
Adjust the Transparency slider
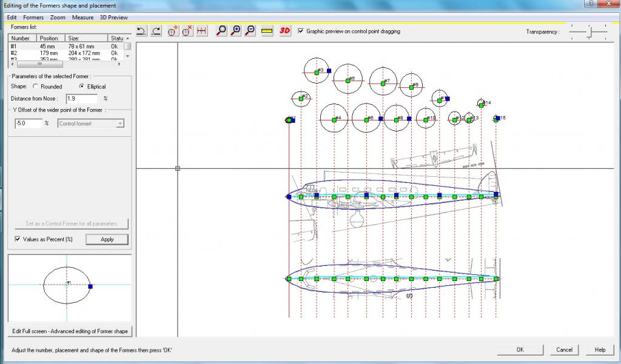(588, 31)
